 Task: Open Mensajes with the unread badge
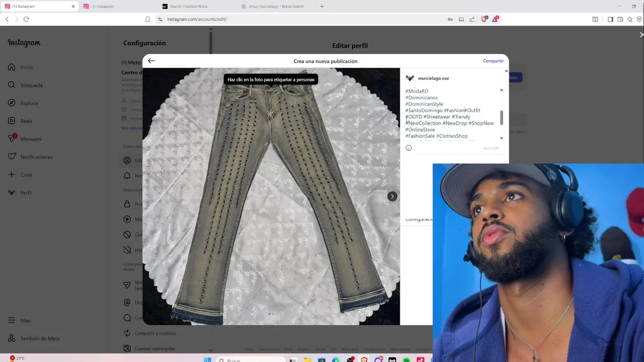[x=25, y=139]
